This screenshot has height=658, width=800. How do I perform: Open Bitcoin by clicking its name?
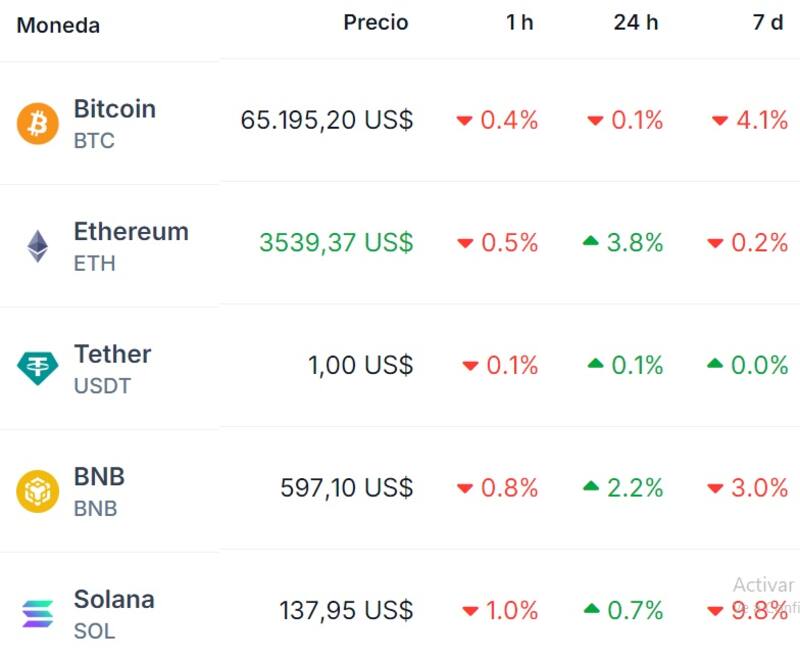(114, 109)
